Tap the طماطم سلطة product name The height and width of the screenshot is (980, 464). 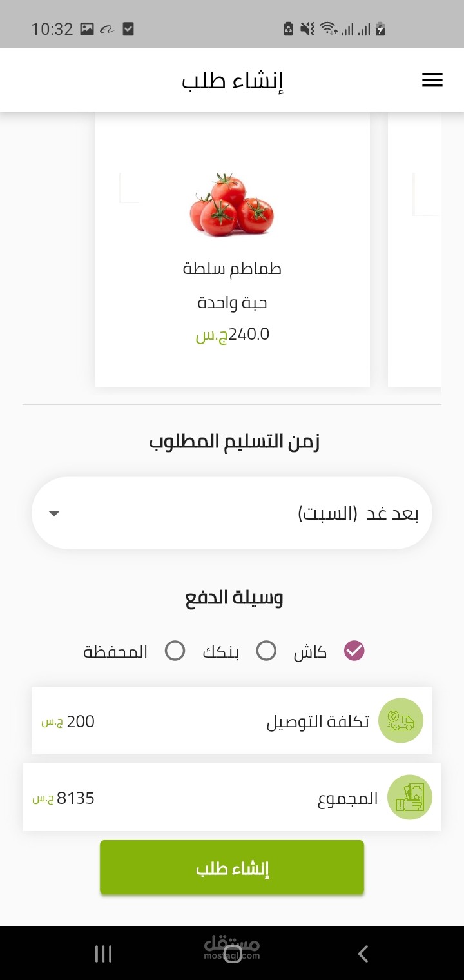tap(232, 268)
